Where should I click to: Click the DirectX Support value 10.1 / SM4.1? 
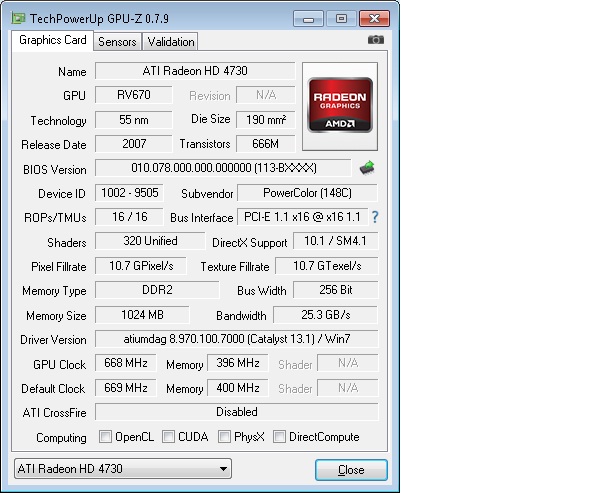tap(336, 241)
